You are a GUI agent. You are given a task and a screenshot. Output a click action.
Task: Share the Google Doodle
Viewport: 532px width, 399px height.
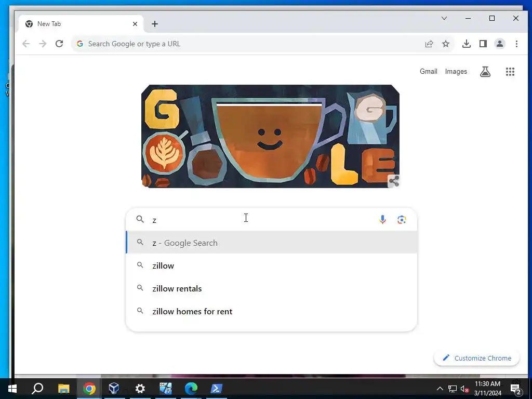tap(394, 181)
